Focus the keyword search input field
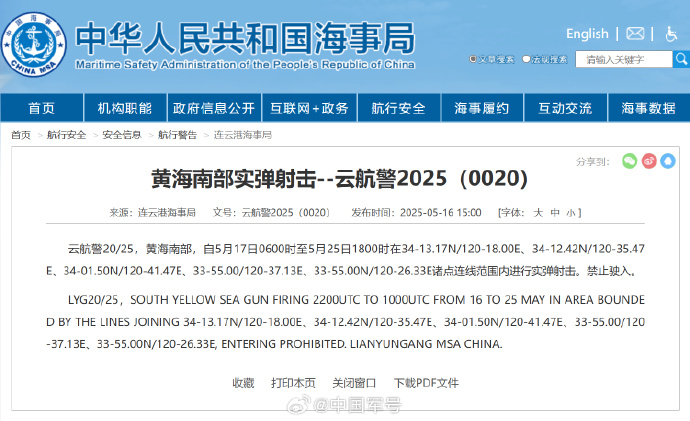Screen dimensions: 690x421 point(624,59)
